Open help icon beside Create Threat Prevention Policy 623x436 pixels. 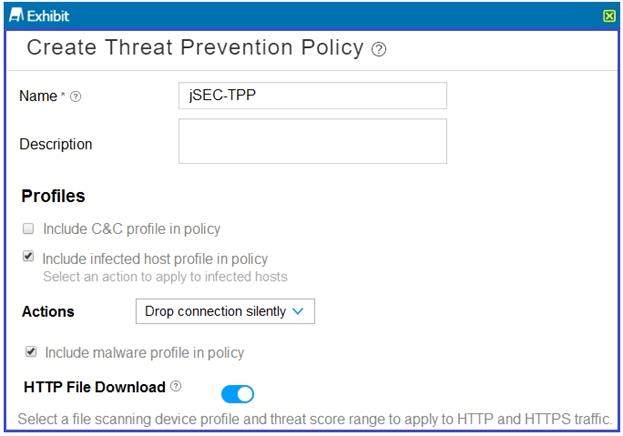point(379,49)
